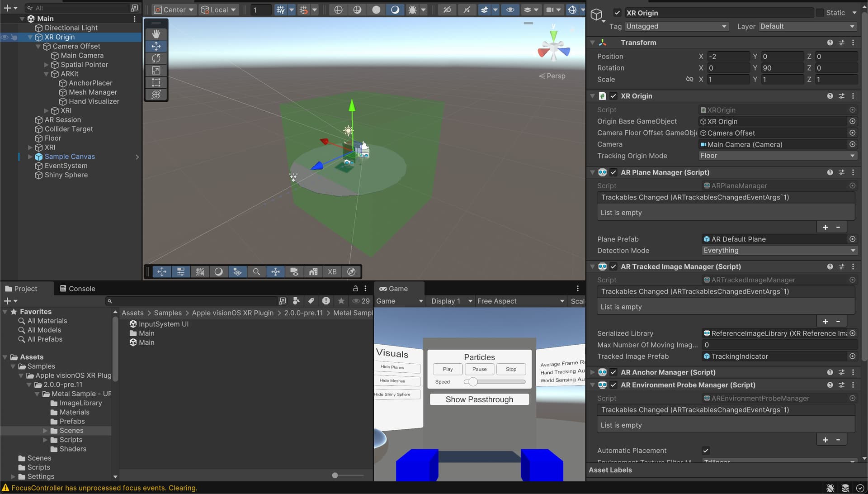The image size is (868, 494).
Task: Disable the AR Plane Manager component checkbox
Action: [613, 172]
